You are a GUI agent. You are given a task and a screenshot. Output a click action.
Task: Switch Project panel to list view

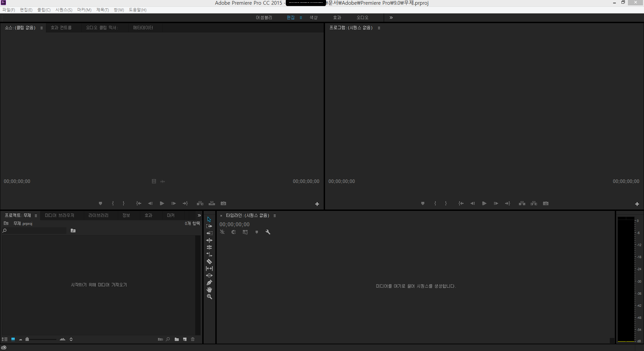[x=5, y=339]
